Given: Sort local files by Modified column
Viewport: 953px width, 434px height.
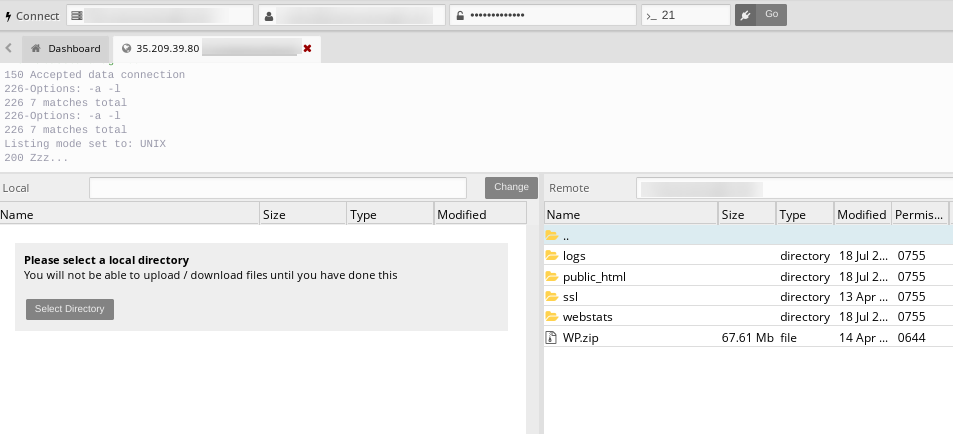Looking at the screenshot, I should [x=480, y=214].
